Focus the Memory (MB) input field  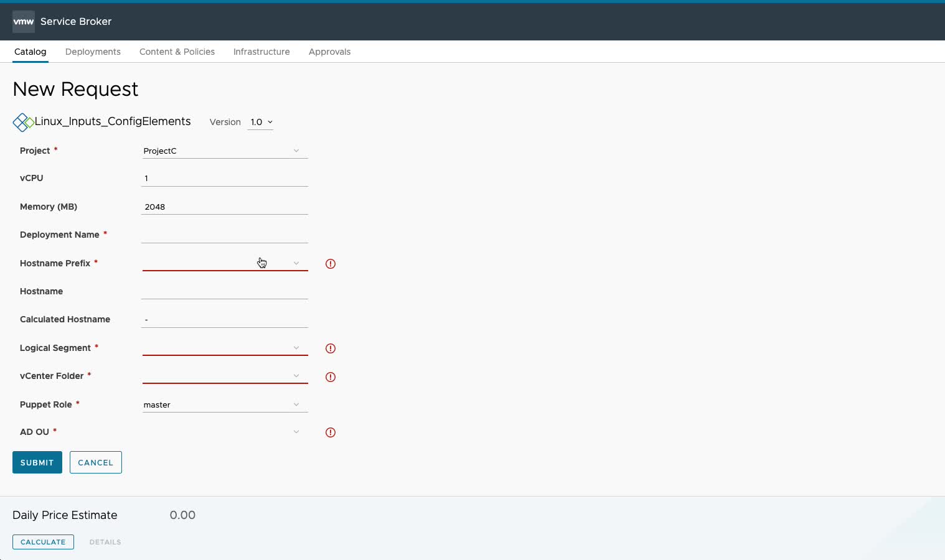pyautogui.click(x=225, y=207)
